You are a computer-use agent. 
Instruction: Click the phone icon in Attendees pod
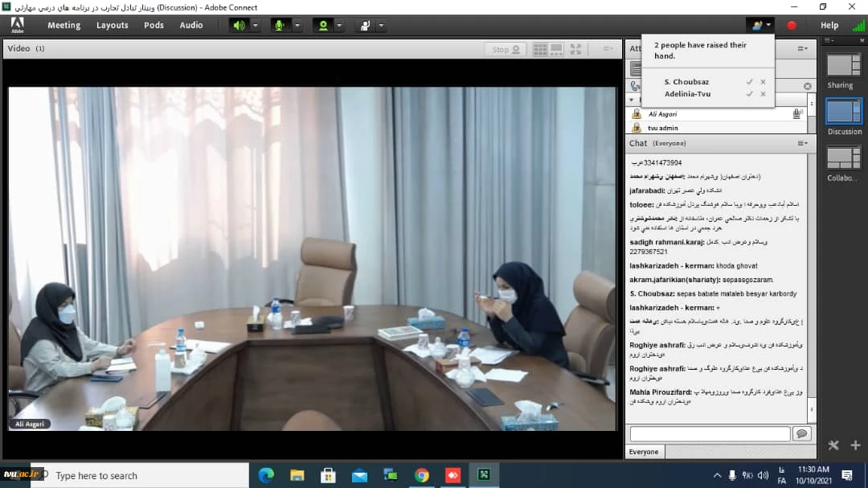[634, 86]
